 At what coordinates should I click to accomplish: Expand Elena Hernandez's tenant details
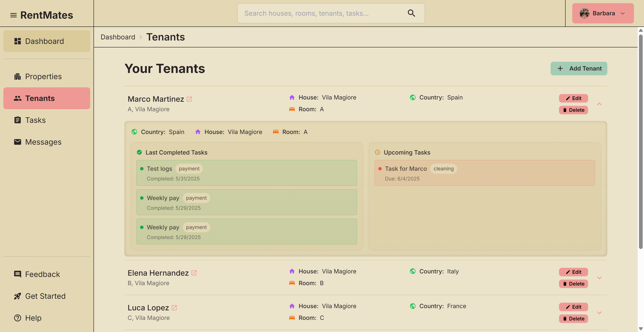point(599,278)
